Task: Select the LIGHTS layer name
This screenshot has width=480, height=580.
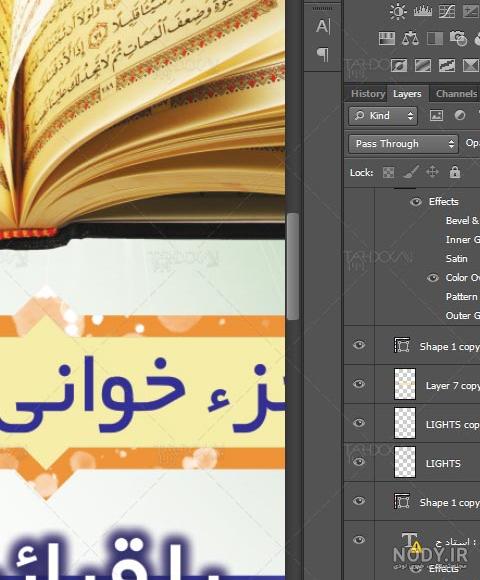Action: click(x=443, y=463)
